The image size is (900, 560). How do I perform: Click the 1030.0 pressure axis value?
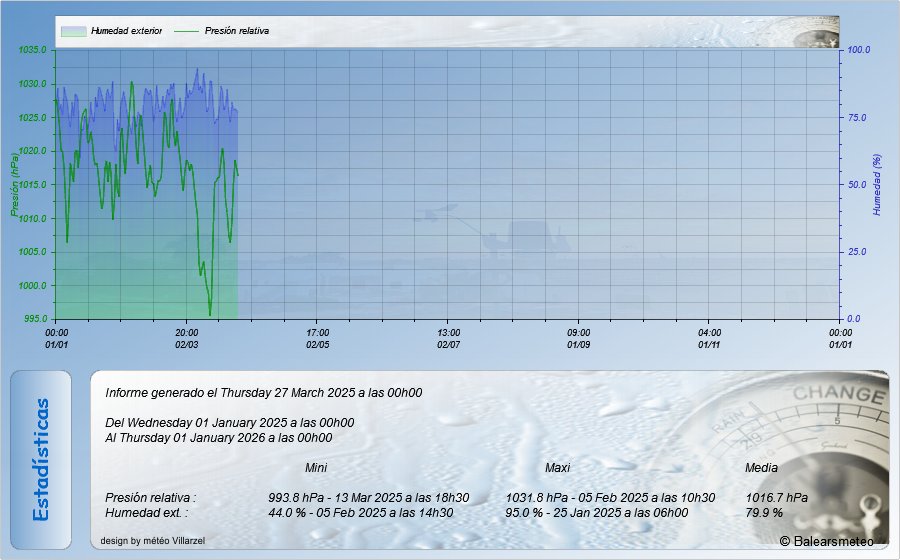click(x=32, y=84)
